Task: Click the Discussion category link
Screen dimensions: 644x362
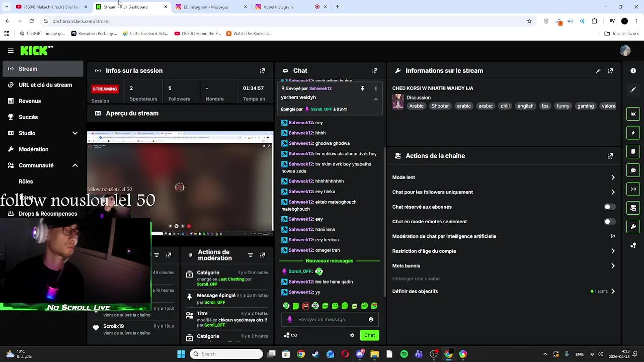Action: click(x=419, y=98)
